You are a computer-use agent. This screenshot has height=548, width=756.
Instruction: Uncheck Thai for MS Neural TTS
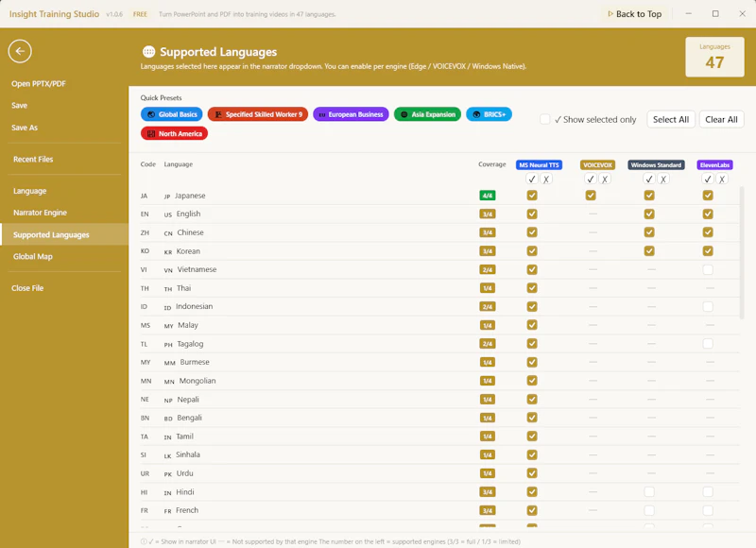click(x=532, y=288)
